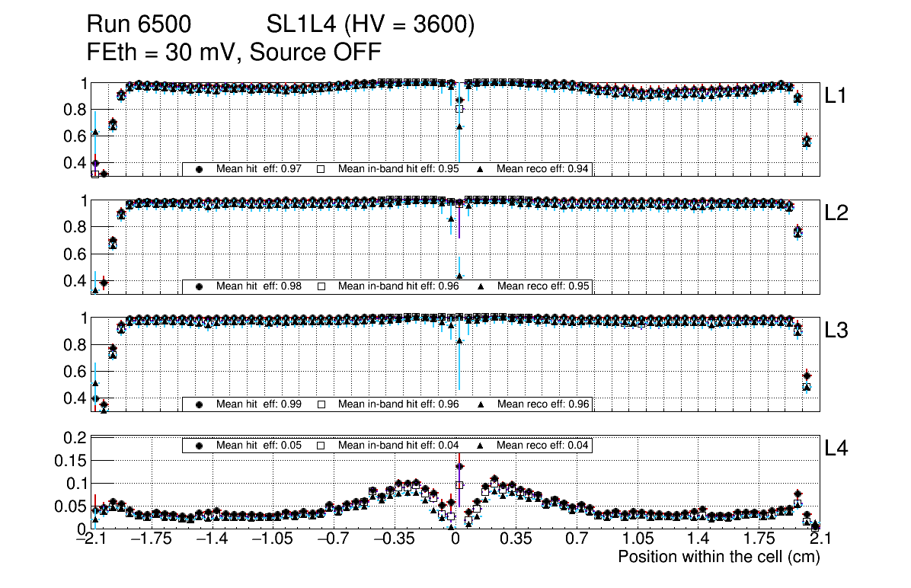This screenshot has width=911, height=588.
Task: Click the open square marker in L3 legend
Action: (321, 404)
